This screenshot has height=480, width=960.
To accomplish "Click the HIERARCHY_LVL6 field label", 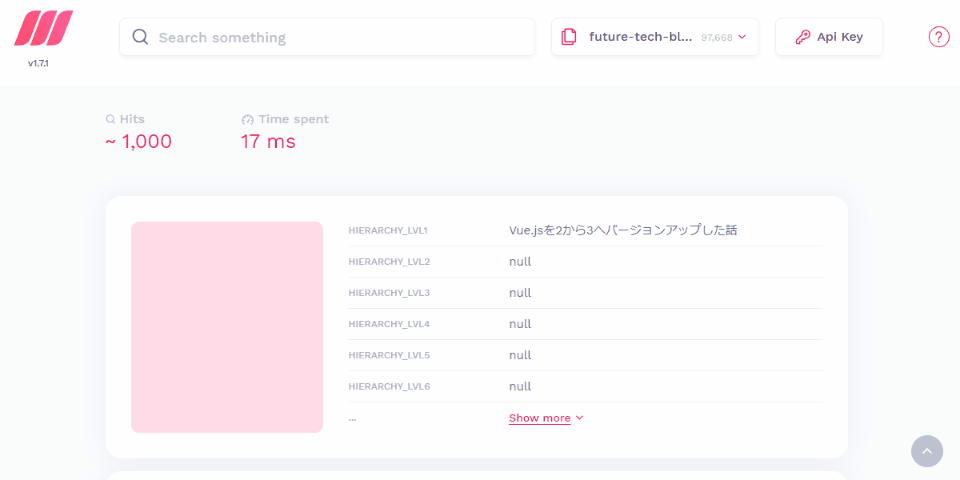I will [x=389, y=386].
